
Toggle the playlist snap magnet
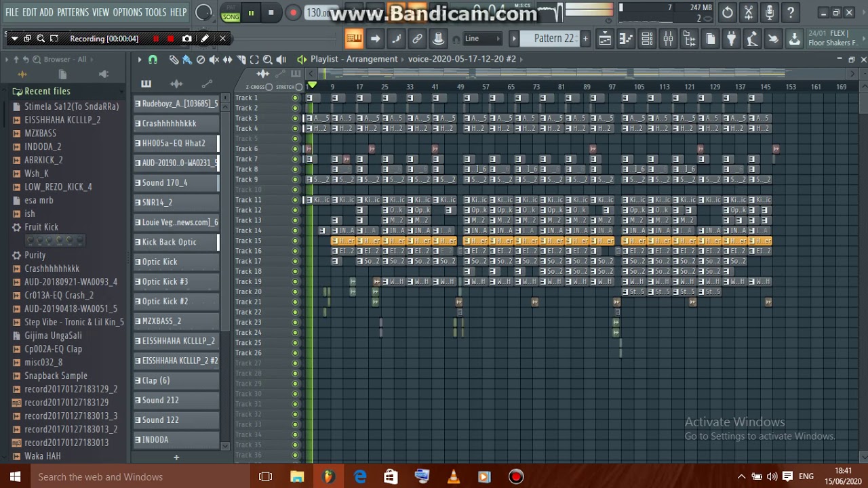tap(153, 60)
